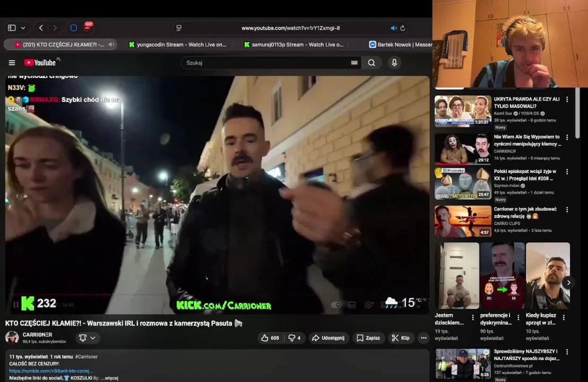Screen dimensions: 588x382
Task: Open options for Kiedy kupisz sprzęt short
Action: click(564, 317)
